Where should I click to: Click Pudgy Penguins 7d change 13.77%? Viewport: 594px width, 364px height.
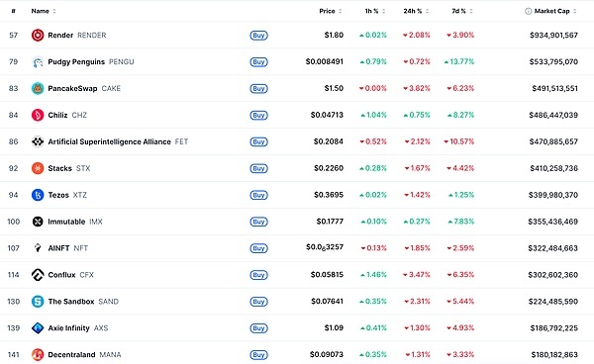pyautogui.click(x=459, y=61)
